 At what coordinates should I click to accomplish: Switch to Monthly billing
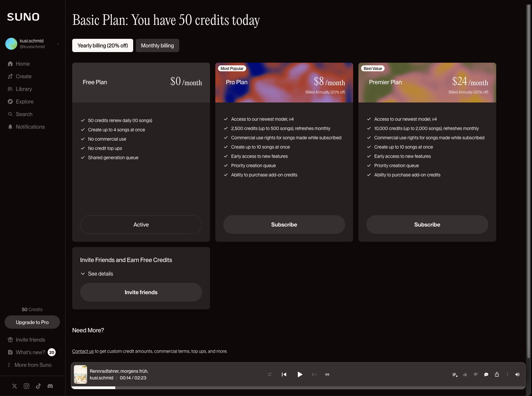(157, 45)
